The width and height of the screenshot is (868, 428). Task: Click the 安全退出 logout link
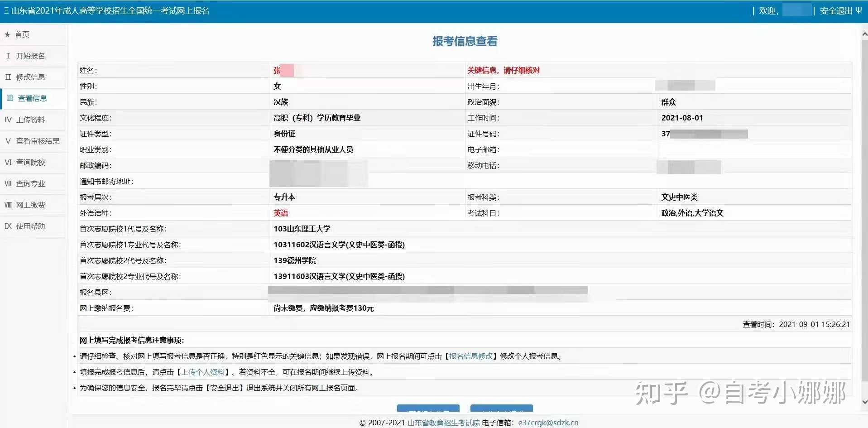(840, 11)
